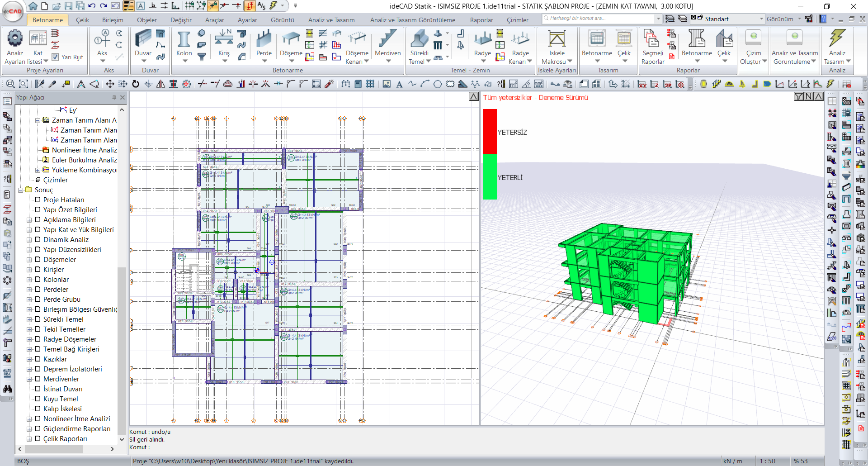Switch to the Çelik ribbon tab

tap(82, 20)
